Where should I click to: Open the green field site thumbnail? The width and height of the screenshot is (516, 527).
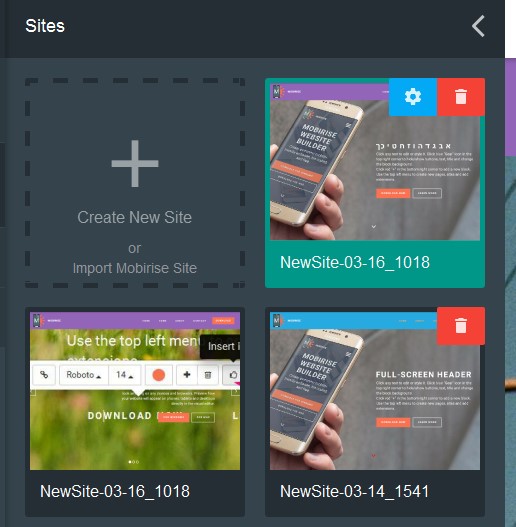tap(135, 391)
